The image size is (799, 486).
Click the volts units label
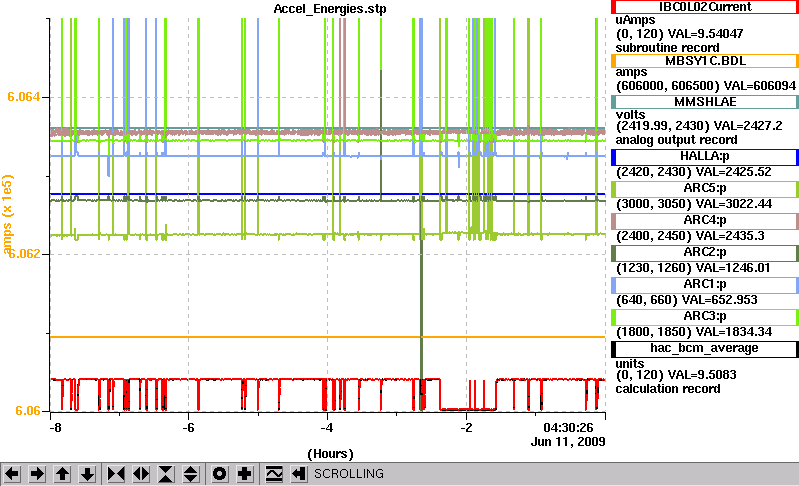point(630,115)
